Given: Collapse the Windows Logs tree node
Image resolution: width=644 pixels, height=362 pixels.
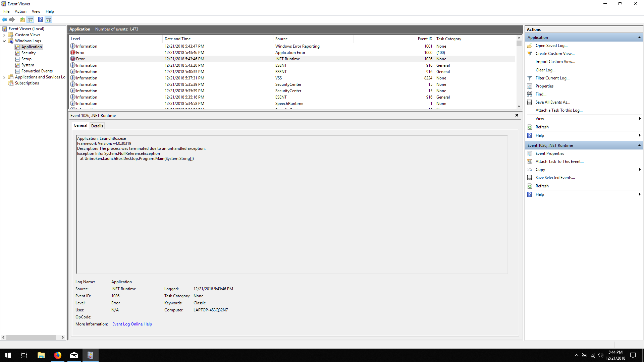Looking at the screenshot, I should (4, 41).
